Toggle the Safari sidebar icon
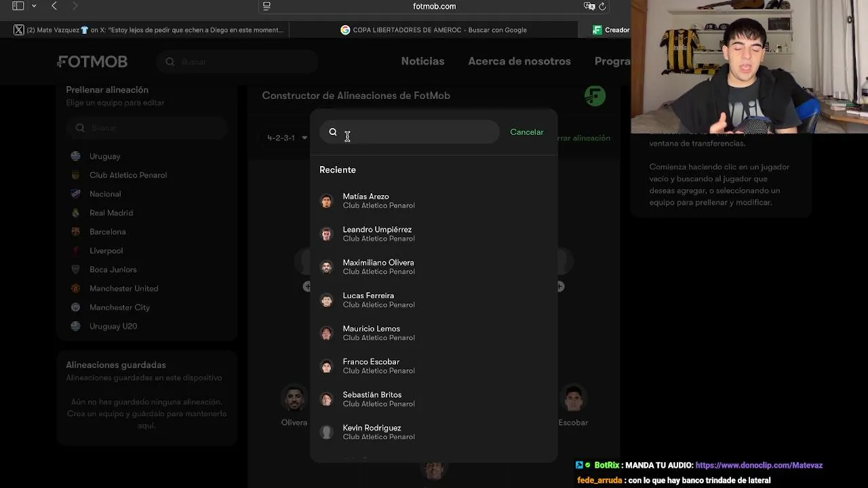The height and width of the screenshot is (488, 868). pos(18,6)
